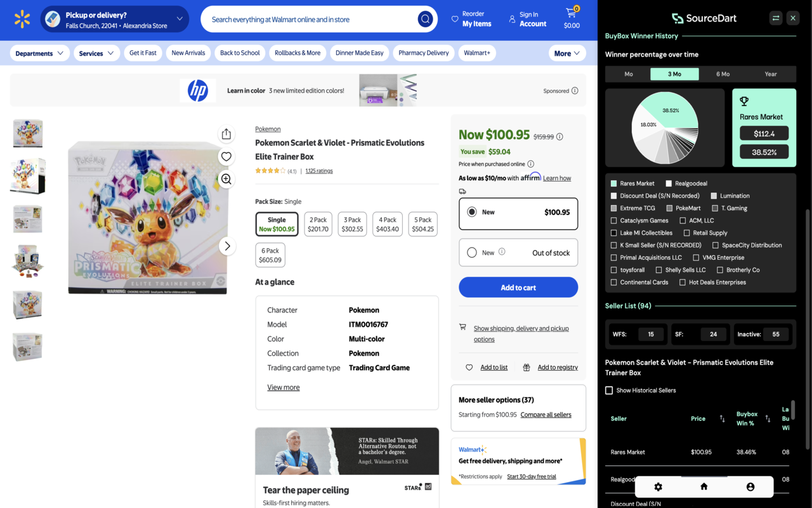812x508 pixels.
Task: Show next product image arrow
Action: click(227, 246)
